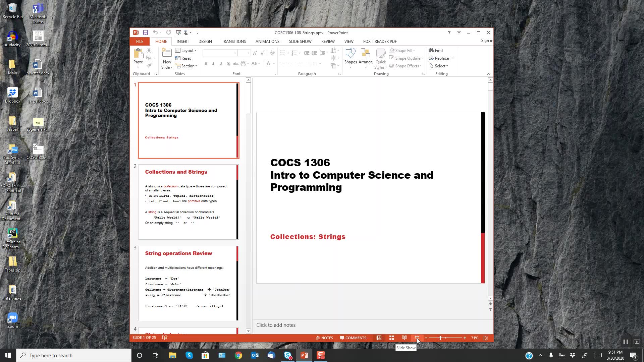This screenshot has width=644, height=362.
Task: Click the Save icon in quick access toolbar
Action: pos(145,33)
